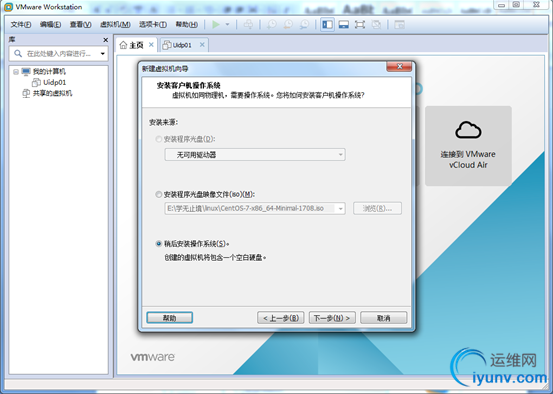Click the console view icon in toolbar

[399, 24]
